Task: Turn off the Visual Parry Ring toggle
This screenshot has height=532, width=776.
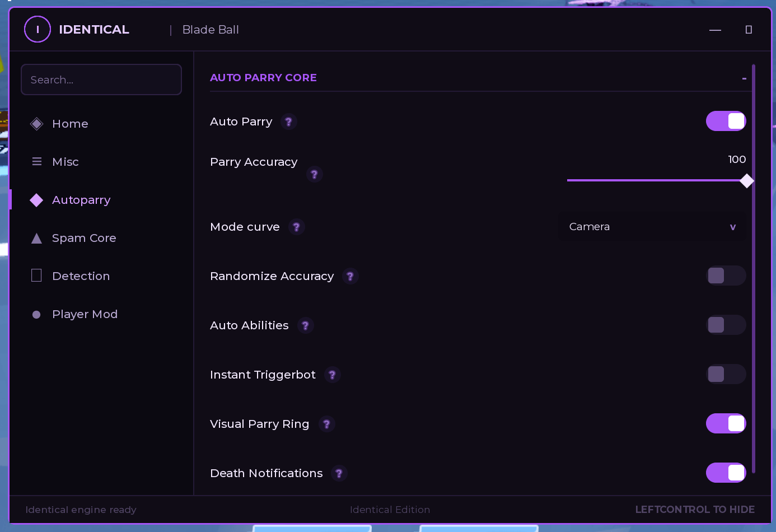Action: [x=726, y=423]
